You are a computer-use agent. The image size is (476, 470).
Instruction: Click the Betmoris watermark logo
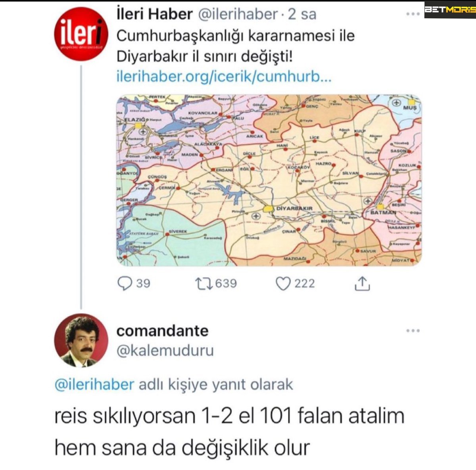point(450,10)
